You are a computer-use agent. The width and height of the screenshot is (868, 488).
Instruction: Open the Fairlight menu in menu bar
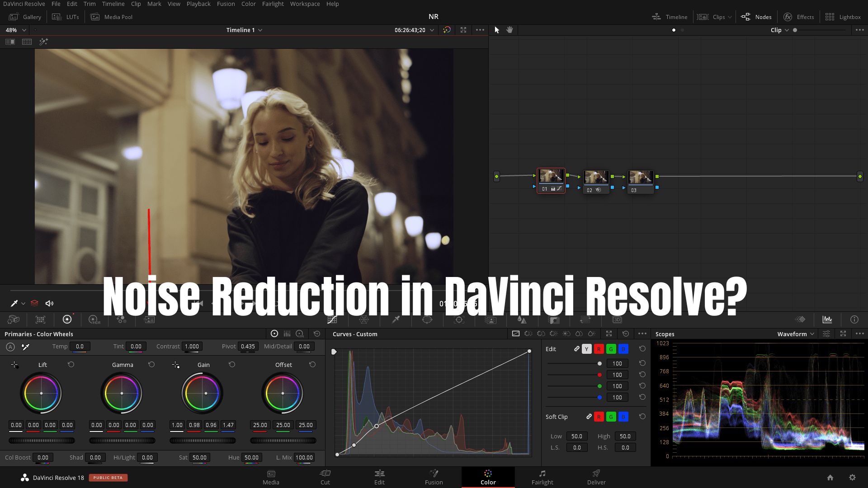click(x=273, y=4)
